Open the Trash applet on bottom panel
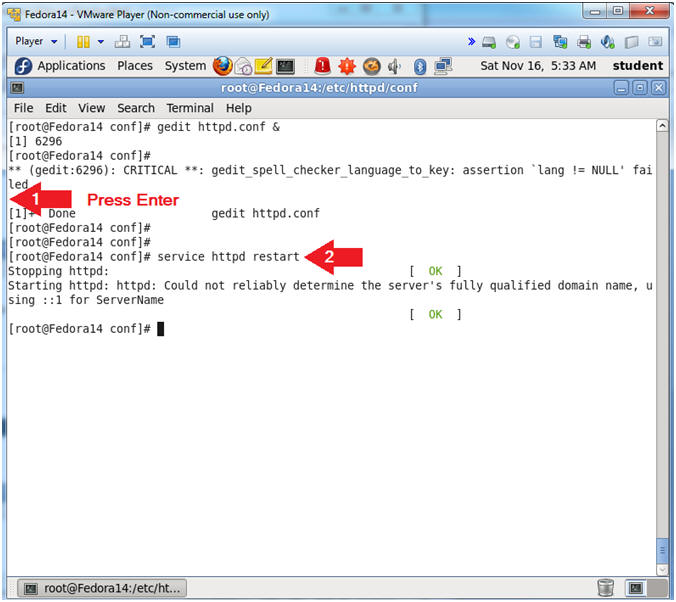The height and width of the screenshot is (602, 676). coord(606,588)
